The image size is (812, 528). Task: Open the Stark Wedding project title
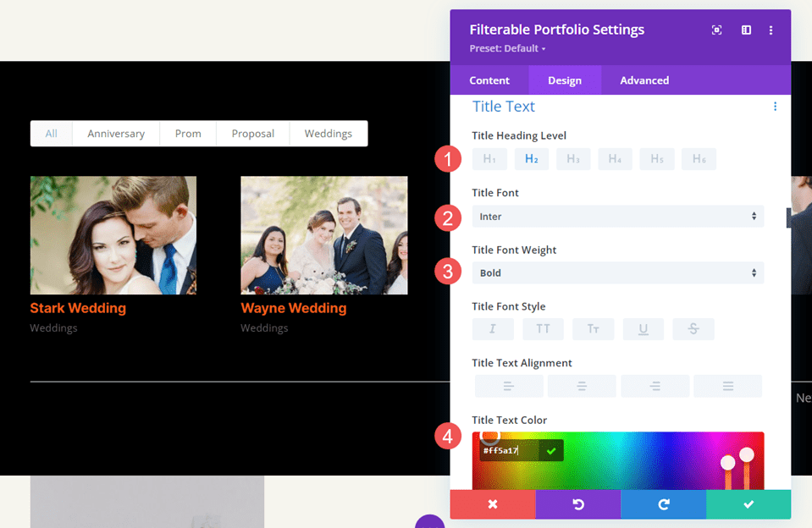click(x=78, y=308)
